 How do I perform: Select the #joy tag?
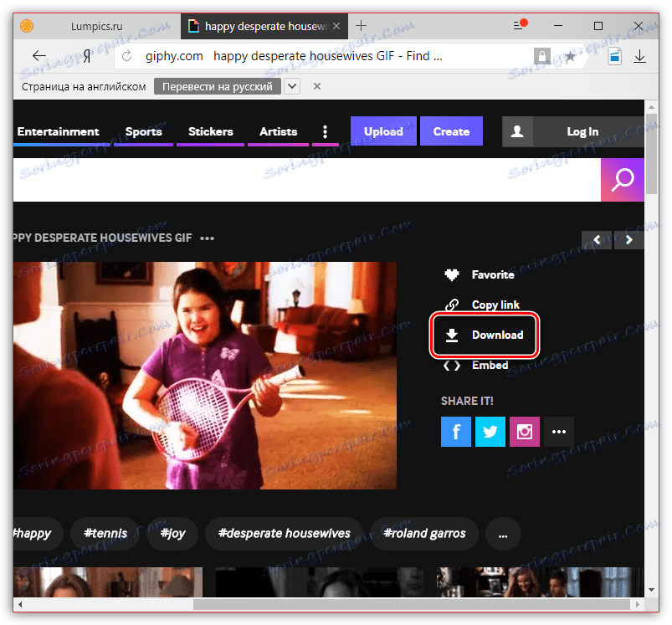point(172,533)
